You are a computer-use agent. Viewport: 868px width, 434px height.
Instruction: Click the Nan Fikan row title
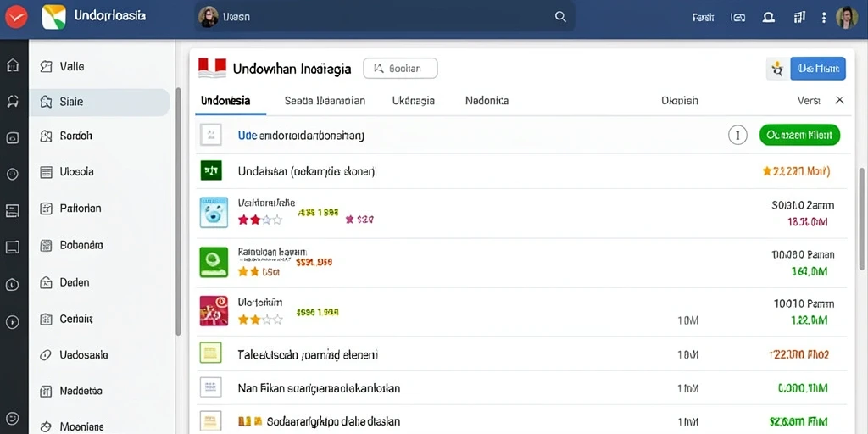coord(319,388)
